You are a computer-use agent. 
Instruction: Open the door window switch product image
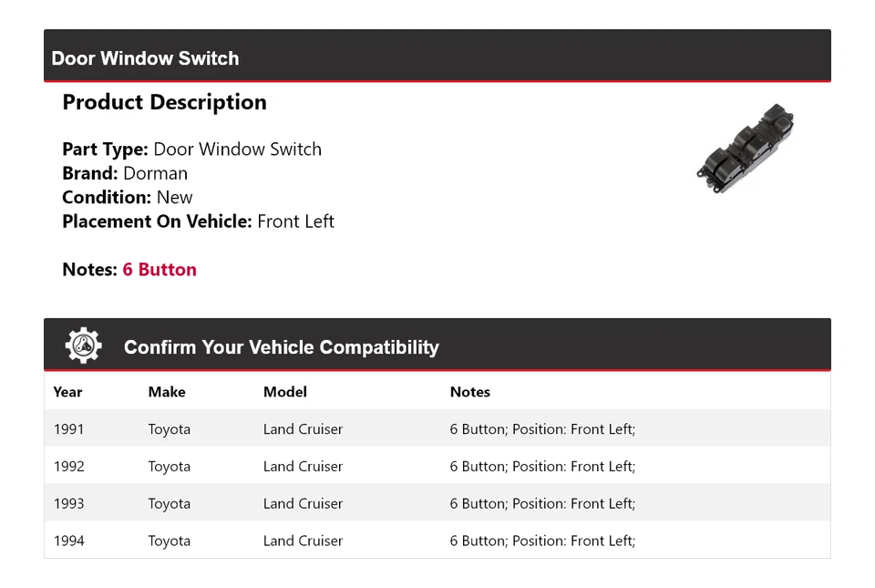(x=746, y=150)
